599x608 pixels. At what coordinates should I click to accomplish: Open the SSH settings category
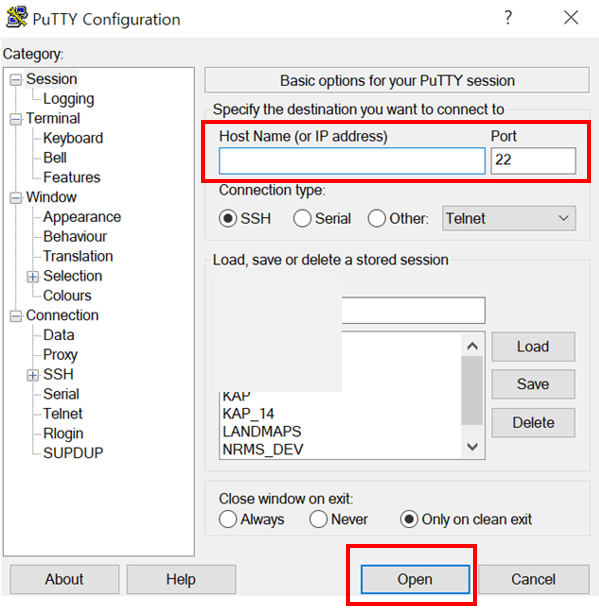[x=58, y=375]
